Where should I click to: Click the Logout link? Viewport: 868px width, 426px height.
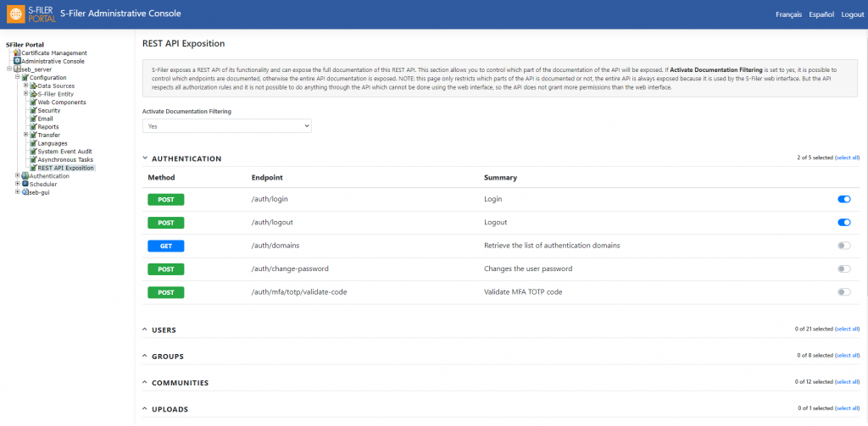tap(853, 15)
